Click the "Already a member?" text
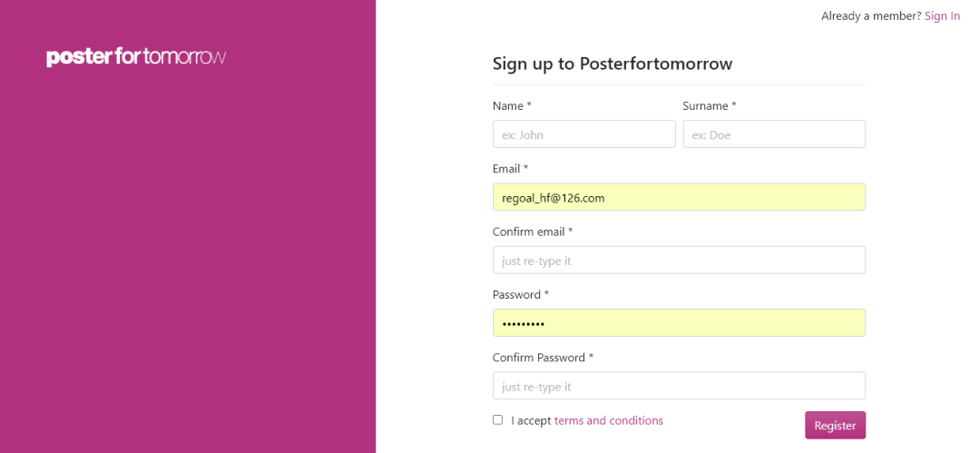 pos(870,16)
